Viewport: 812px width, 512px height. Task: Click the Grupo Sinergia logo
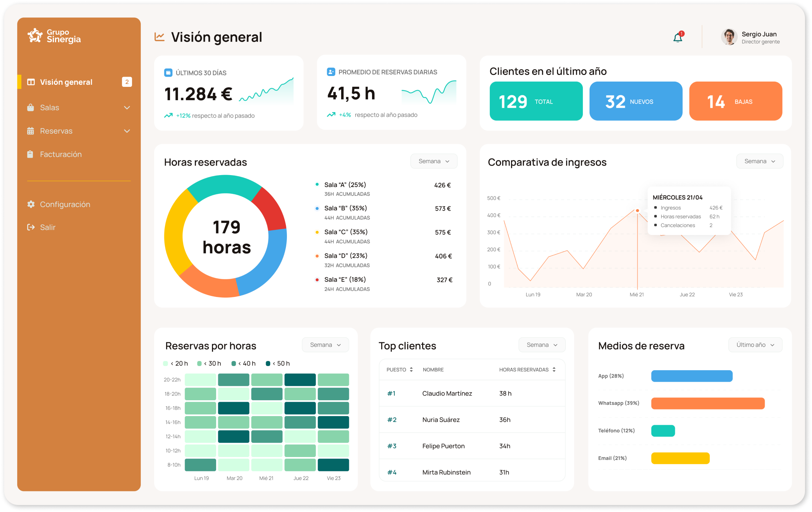point(54,36)
